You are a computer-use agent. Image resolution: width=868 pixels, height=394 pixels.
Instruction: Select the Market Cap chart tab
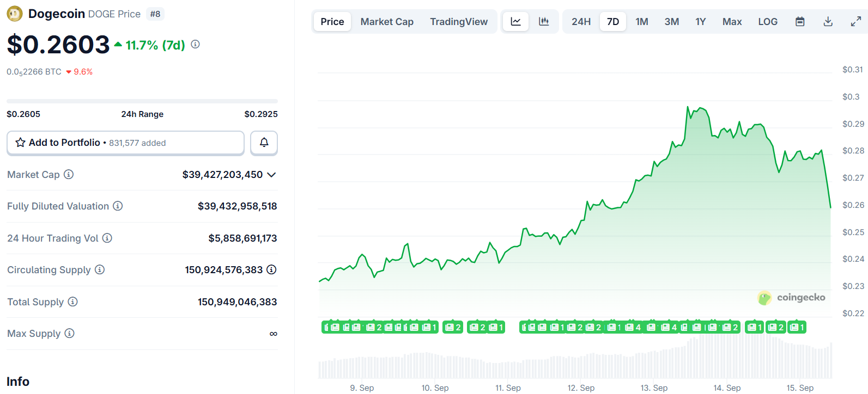(387, 22)
